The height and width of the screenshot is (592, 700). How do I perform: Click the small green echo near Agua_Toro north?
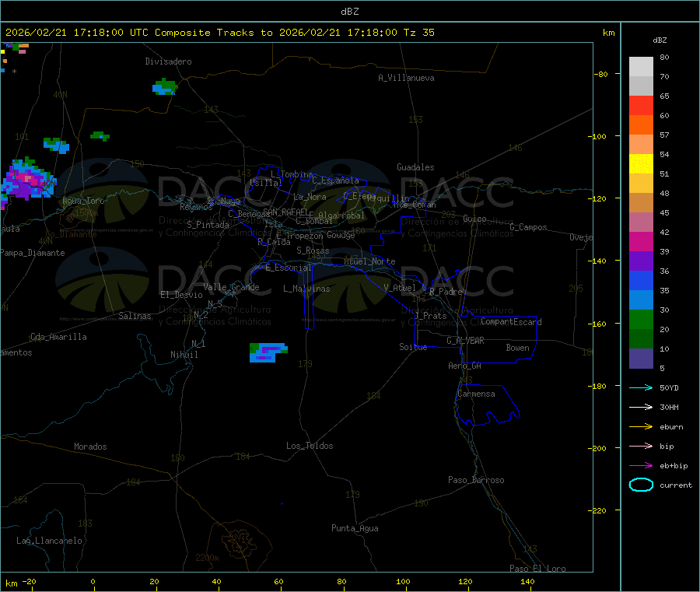pyautogui.click(x=100, y=135)
